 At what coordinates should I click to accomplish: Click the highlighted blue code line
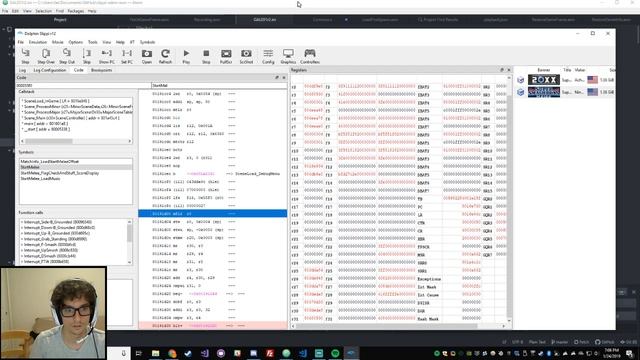click(x=212, y=213)
